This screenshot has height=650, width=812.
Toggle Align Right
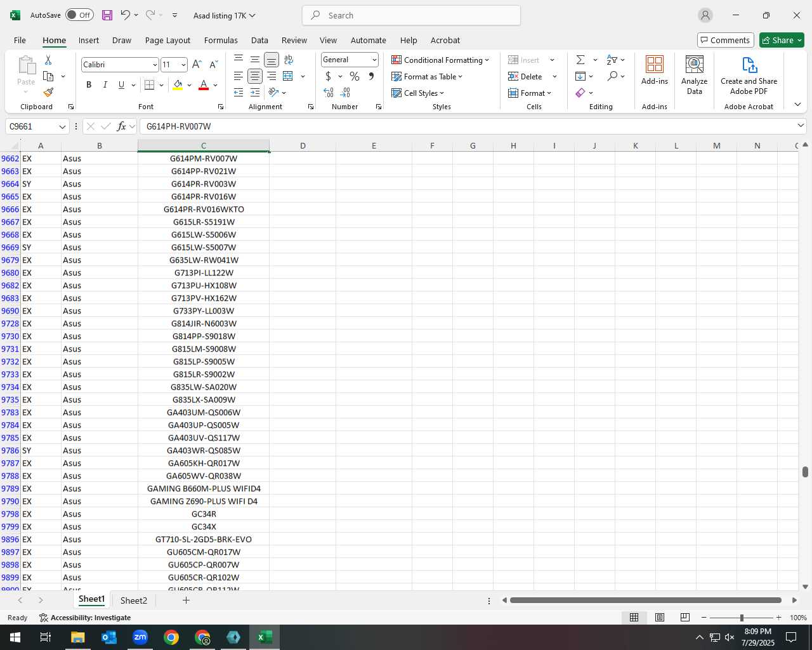(x=272, y=76)
